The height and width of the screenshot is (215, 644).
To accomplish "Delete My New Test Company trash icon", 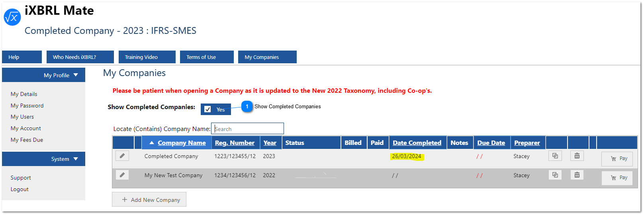I will (577, 175).
